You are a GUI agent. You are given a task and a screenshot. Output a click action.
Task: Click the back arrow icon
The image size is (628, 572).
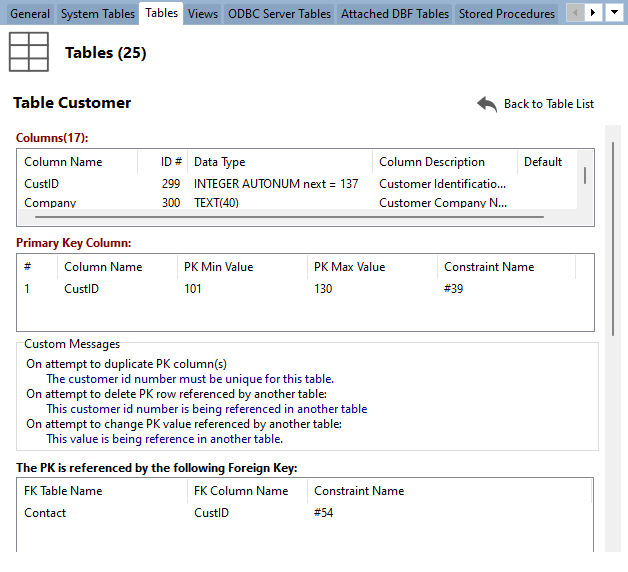coord(487,104)
